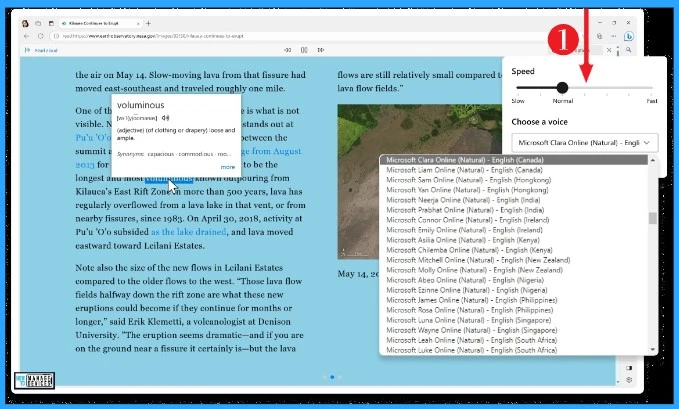Pick Microsoft Mitchell Online English (New Zealand)
The image size is (679, 409).
point(514,260)
